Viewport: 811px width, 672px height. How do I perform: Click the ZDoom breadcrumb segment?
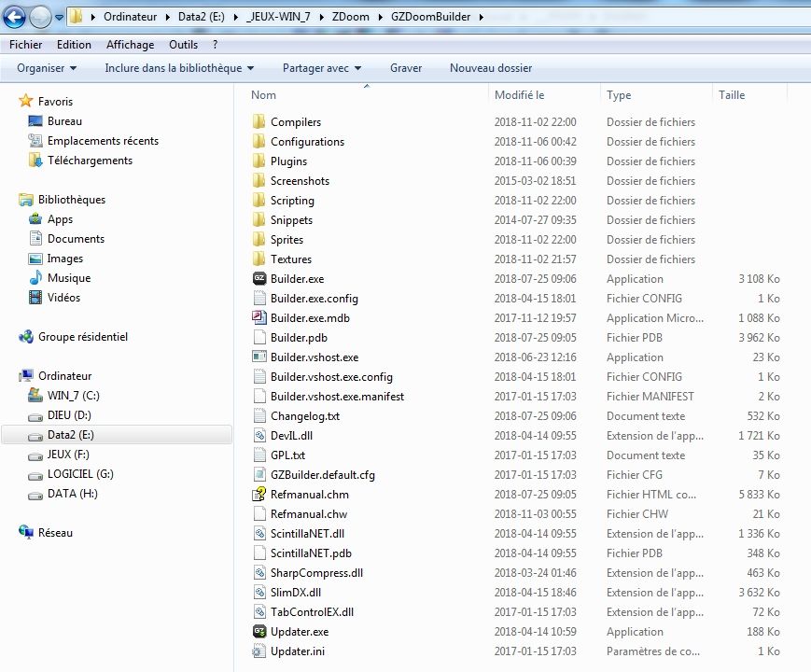click(x=351, y=17)
